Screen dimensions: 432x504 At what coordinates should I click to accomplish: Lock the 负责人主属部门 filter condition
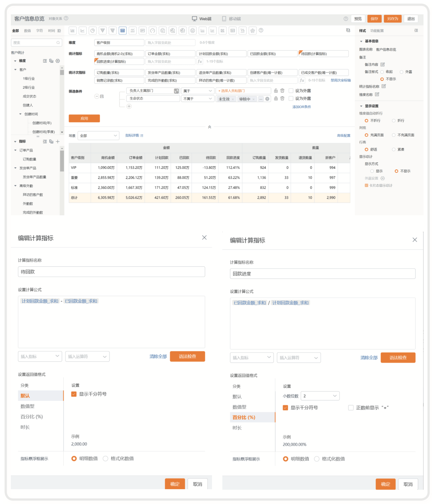point(276,91)
